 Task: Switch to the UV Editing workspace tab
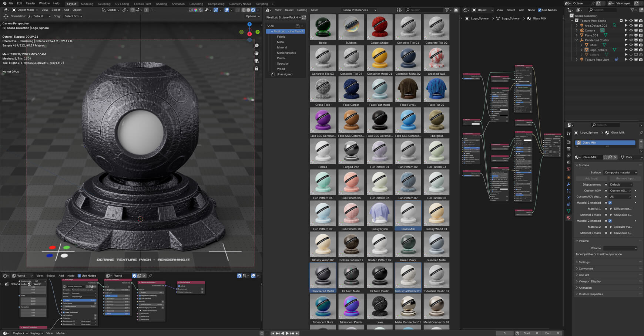tap(122, 4)
